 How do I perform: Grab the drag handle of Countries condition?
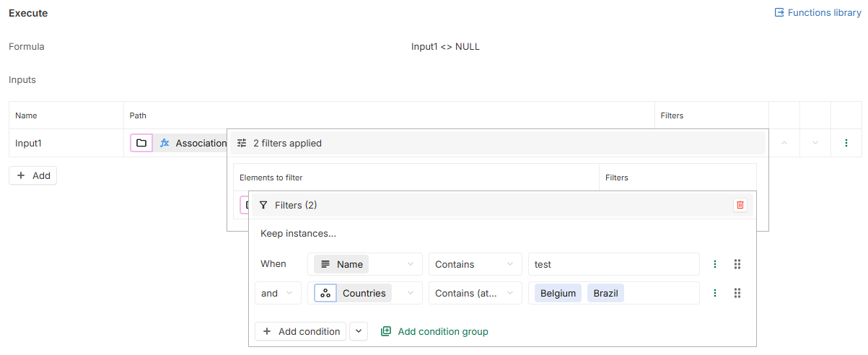pyautogui.click(x=737, y=293)
